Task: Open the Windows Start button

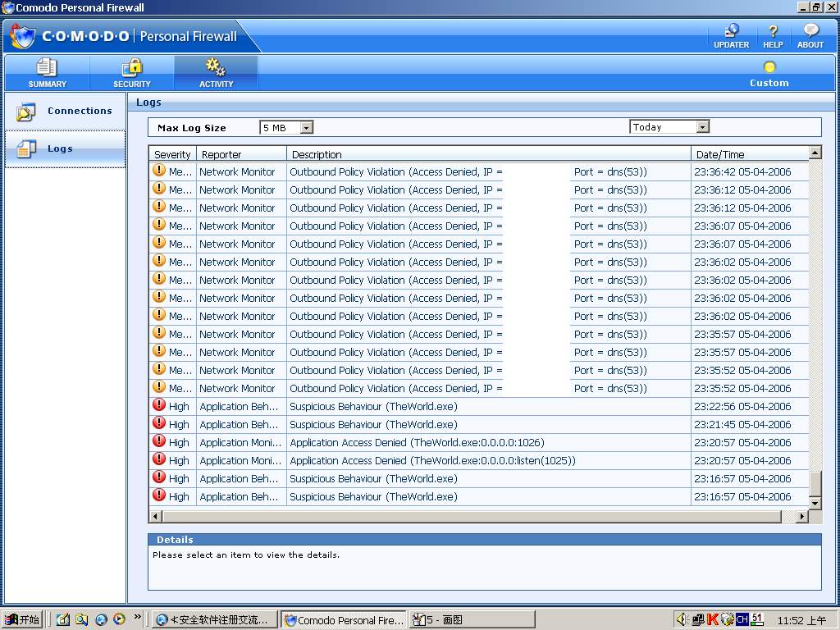Action: pos(22,620)
